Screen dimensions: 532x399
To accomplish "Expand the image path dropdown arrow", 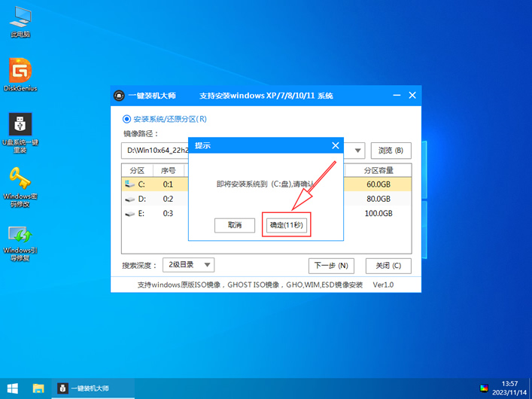I will [357, 151].
